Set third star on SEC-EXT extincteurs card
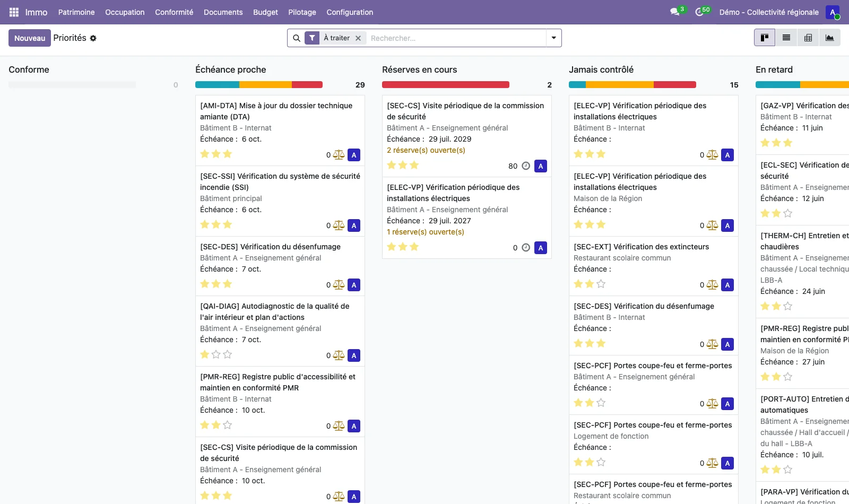Image resolution: width=849 pixels, height=504 pixels. point(601,284)
